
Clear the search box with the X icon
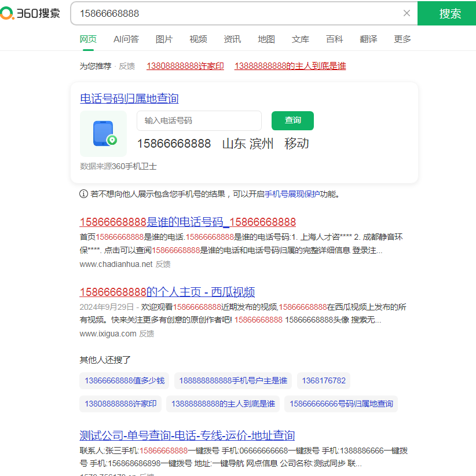tap(407, 13)
